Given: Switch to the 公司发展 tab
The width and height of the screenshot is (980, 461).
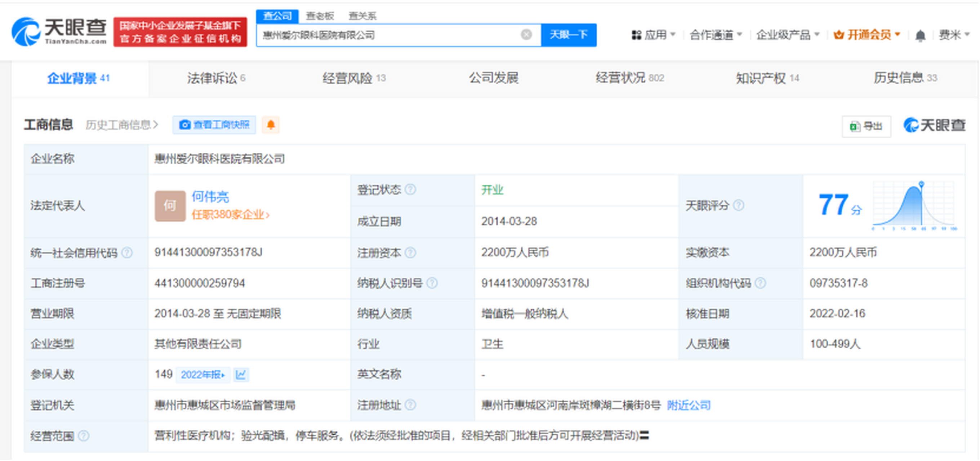Looking at the screenshot, I should pyautogui.click(x=494, y=78).
